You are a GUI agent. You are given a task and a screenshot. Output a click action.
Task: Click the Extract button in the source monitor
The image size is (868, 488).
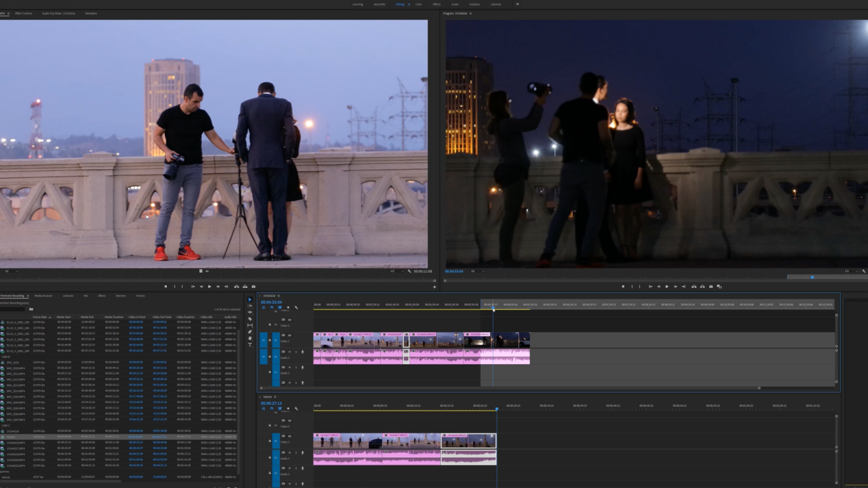(x=245, y=287)
